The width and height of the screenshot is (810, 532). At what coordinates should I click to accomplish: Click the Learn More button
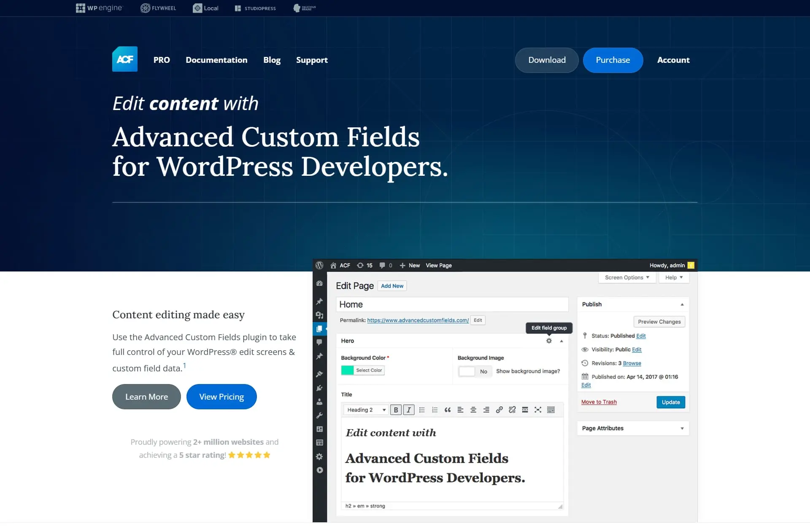(x=146, y=396)
